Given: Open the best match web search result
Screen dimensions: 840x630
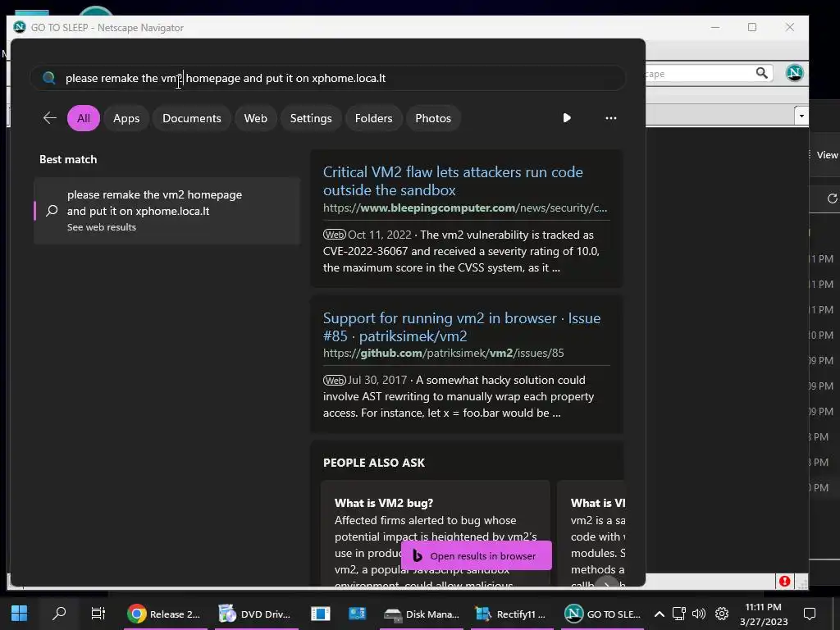Looking at the screenshot, I should pos(167,211).
